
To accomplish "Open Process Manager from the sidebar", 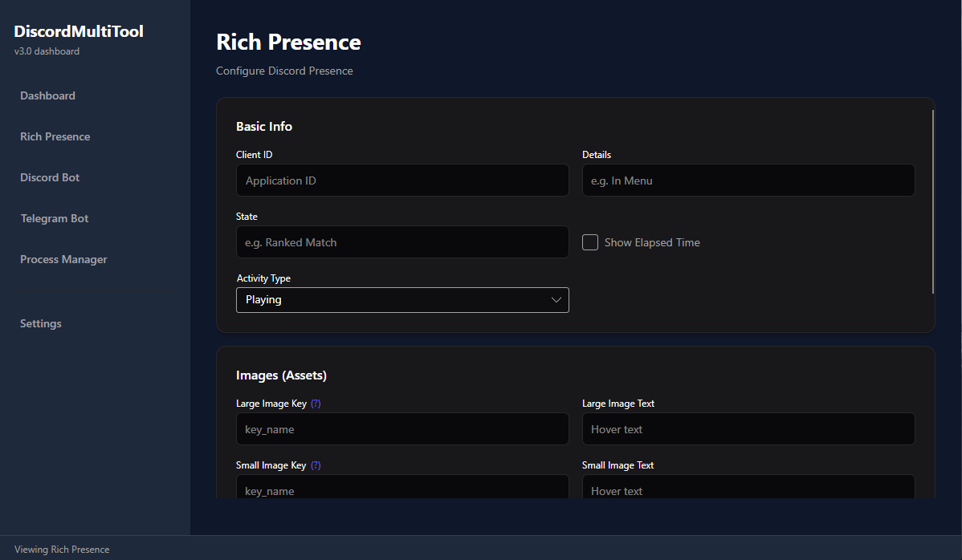I will 63,259.
